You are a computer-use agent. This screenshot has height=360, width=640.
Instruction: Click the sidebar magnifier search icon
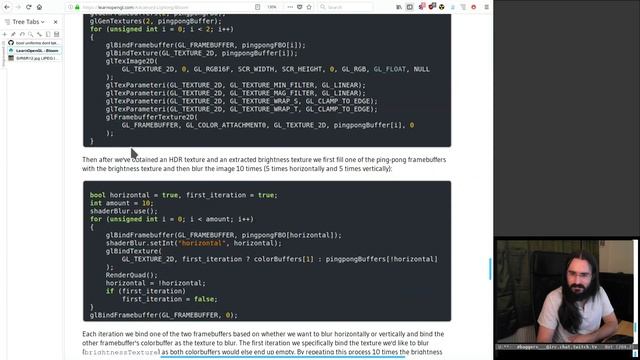tap(31, 34)
